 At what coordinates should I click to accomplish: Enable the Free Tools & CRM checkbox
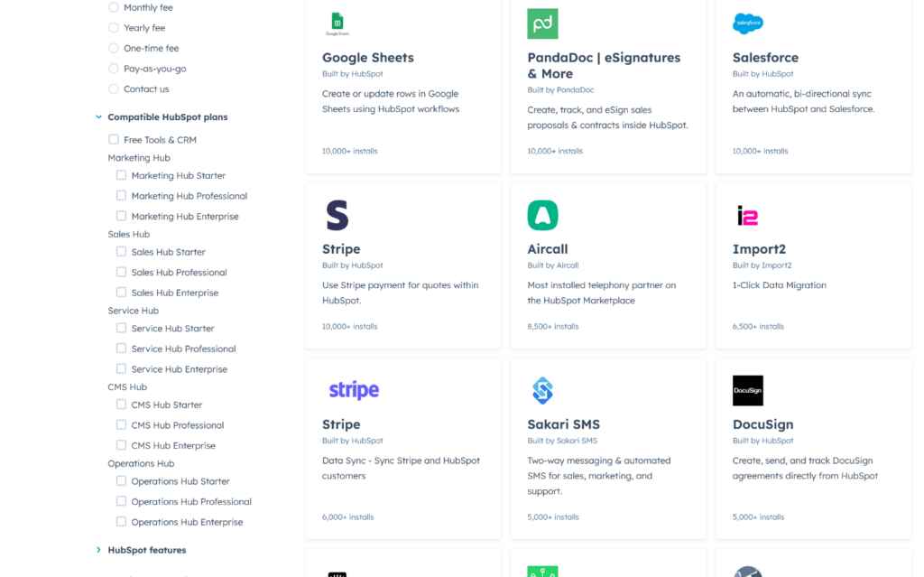[x=114, y=139]
